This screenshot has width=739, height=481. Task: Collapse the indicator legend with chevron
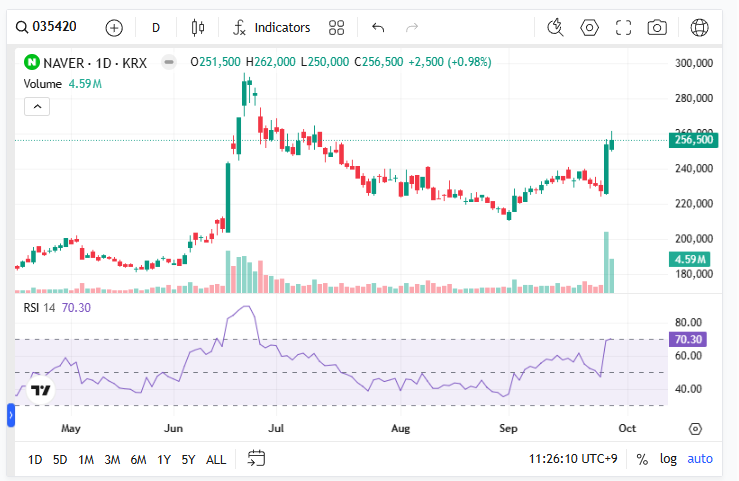37,106
